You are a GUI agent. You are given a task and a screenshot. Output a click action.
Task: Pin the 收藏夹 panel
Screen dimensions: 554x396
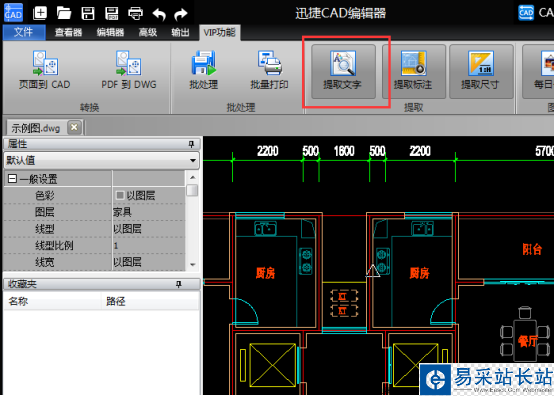click(x=179, y=284)
